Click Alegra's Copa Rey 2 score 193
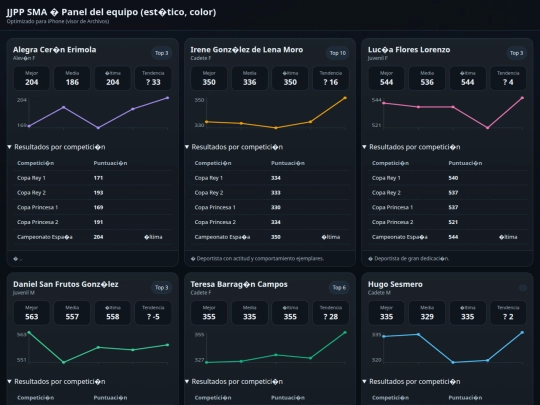 98,193
